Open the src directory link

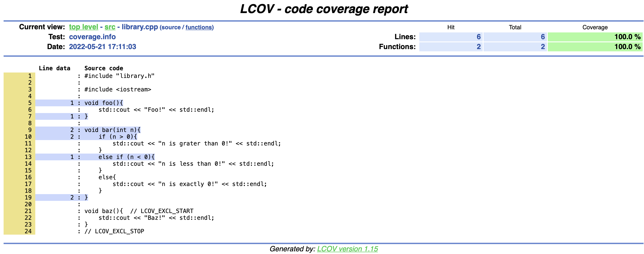pyautogui.click(x=110, y=27)
